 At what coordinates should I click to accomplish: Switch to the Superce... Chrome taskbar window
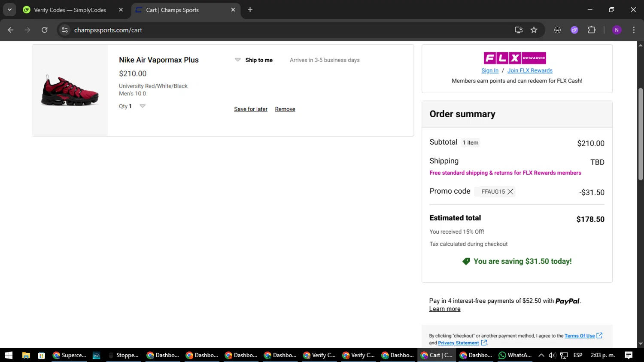(x=70, y=355)
